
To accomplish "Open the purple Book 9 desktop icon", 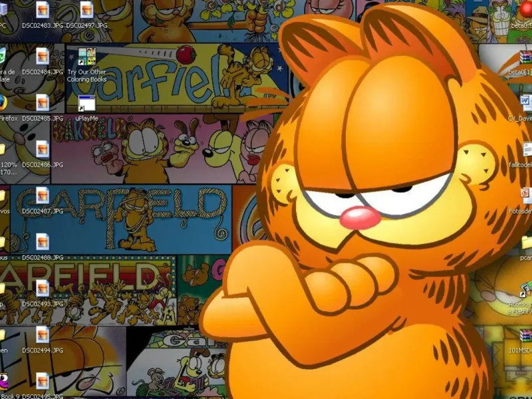I will (x=3, y=381).
